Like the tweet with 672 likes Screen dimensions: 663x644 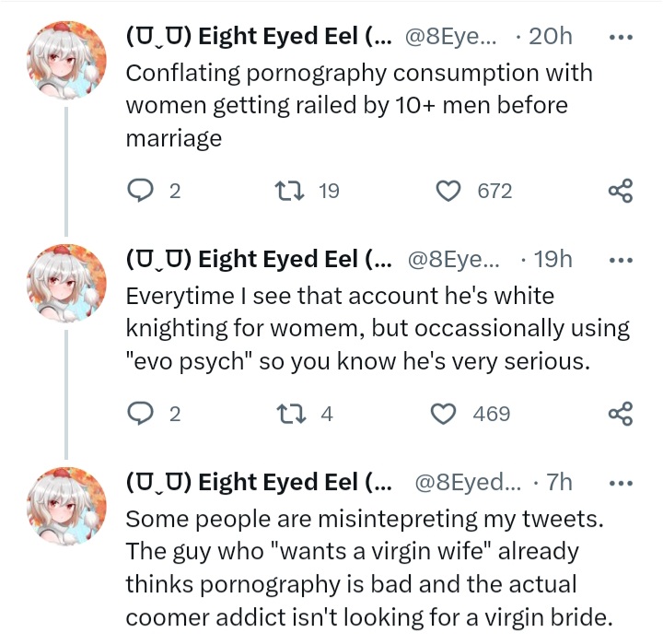pyautogui.click(x=448, y=191)
